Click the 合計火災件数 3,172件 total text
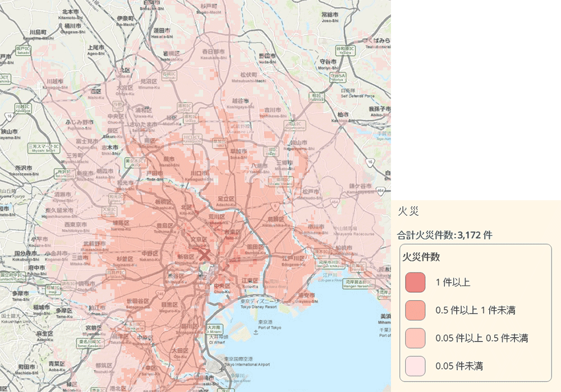The height and width of the screenshot is (392, 561). pos(445,235)
